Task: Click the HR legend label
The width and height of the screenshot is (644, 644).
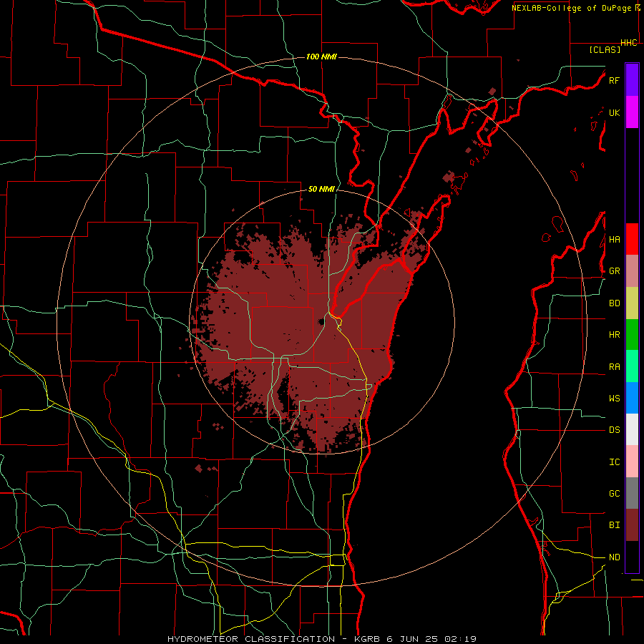Action: click(x=614, y=335)
